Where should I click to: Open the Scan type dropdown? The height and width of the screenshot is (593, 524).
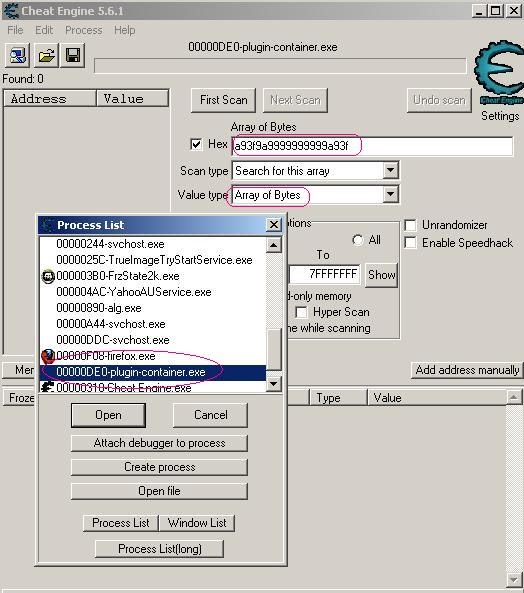390,171
